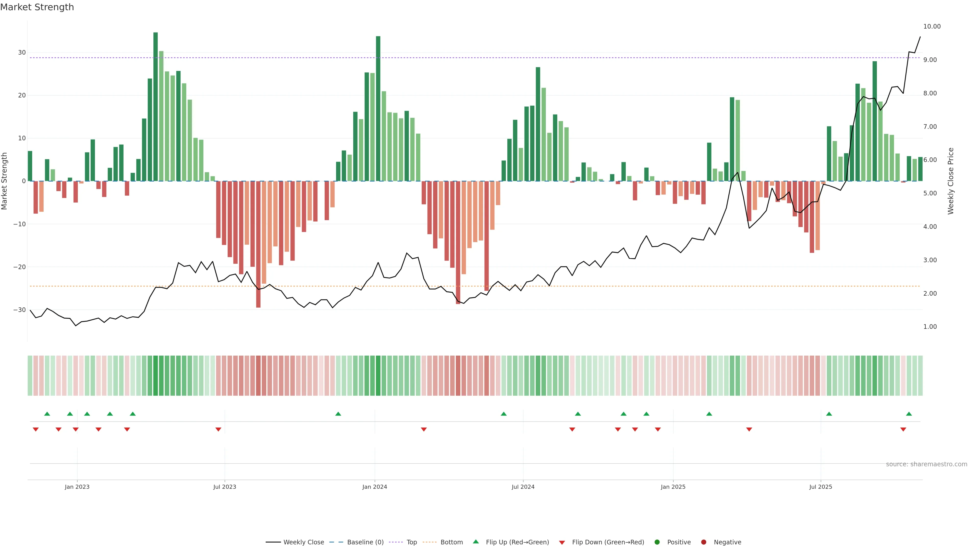
Task: Click the Jul 2025 x-axis label
Action: [820, 487]
